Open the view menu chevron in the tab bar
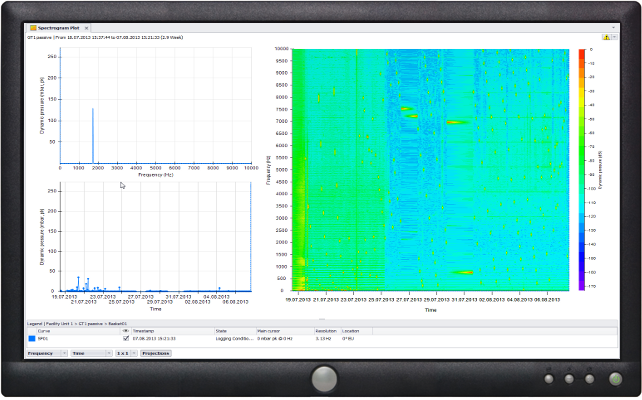 point(613,28)
